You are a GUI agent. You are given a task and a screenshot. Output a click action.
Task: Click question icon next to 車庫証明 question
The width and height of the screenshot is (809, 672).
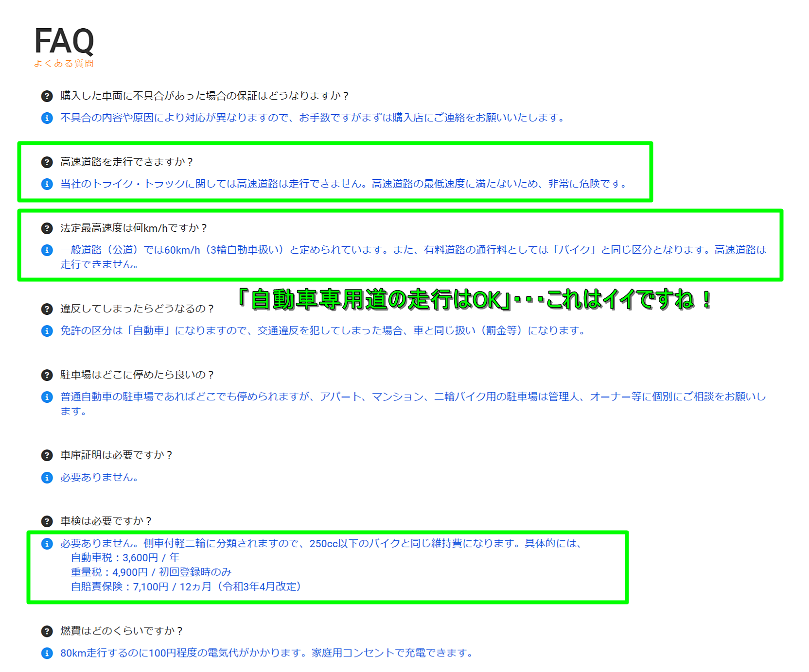pos(47,455)
